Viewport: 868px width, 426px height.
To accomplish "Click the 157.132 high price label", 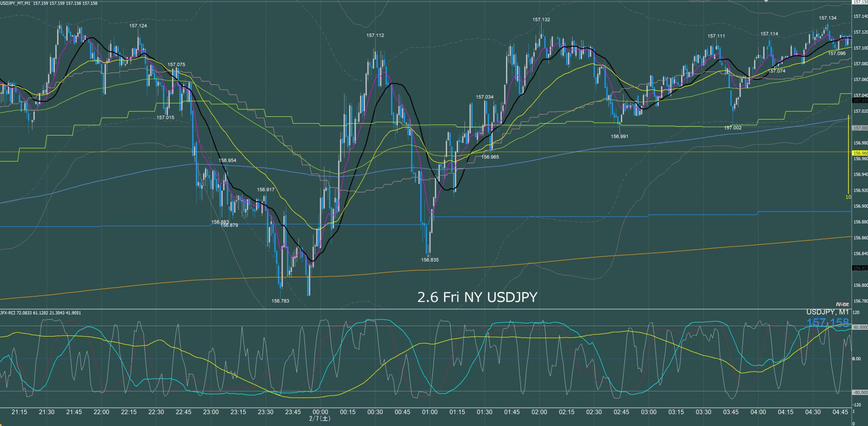I will (x=541, y=20).
